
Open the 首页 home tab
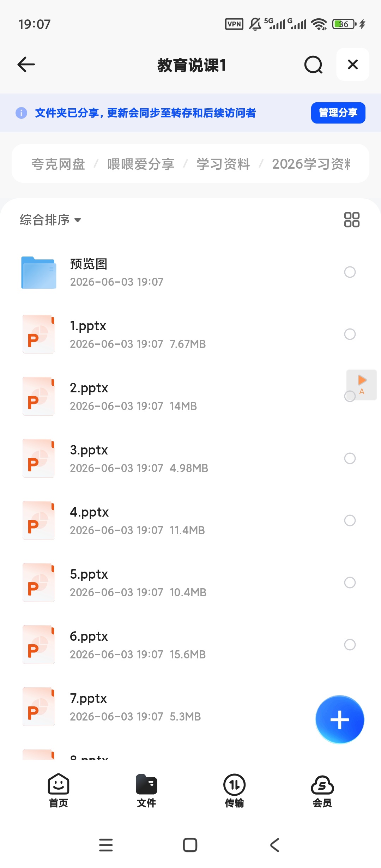pyautogui.click(x=59, y=790)
